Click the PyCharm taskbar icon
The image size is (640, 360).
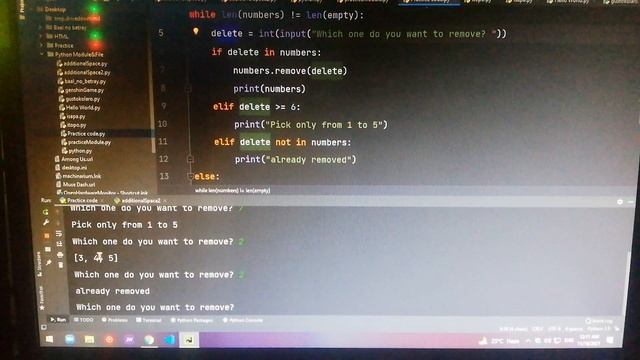click(189, 340)
